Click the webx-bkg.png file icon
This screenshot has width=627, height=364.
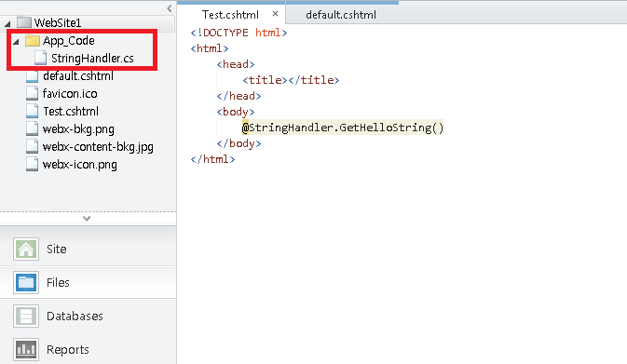32,128
